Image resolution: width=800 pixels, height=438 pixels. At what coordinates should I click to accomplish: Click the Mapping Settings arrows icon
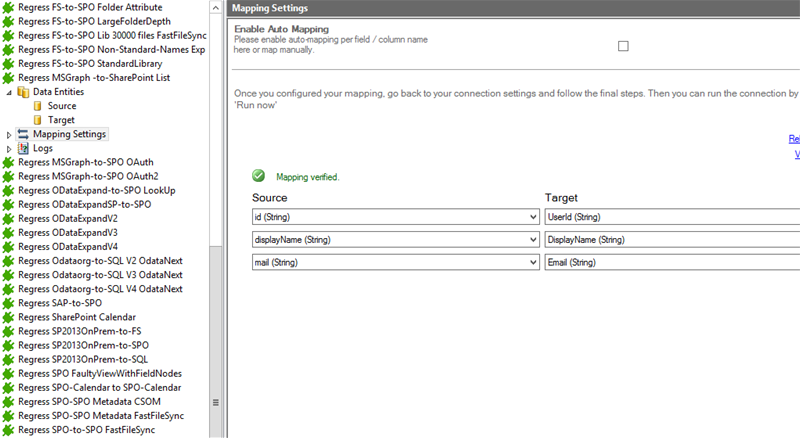pyautogui.click(x=24, y=134)
